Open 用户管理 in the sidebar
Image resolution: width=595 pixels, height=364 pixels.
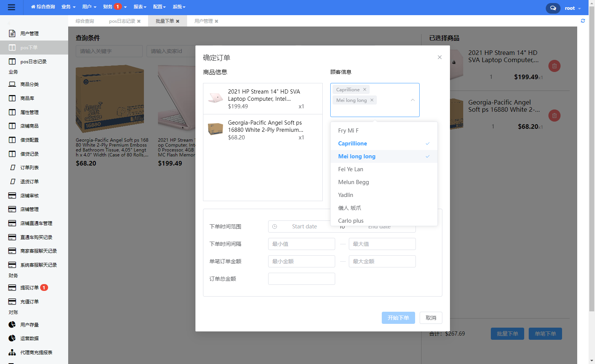coord(34,33)
